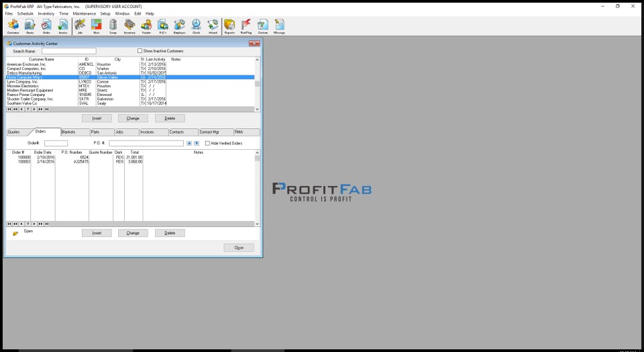
Task: Open the Help menu
Action: pyautogui.click(x=150, y=13)
